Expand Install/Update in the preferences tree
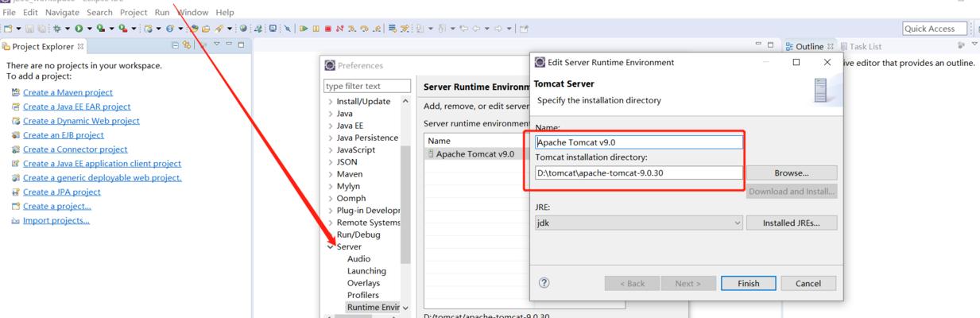Screen dimensions: 980x318 click(331, 102)
